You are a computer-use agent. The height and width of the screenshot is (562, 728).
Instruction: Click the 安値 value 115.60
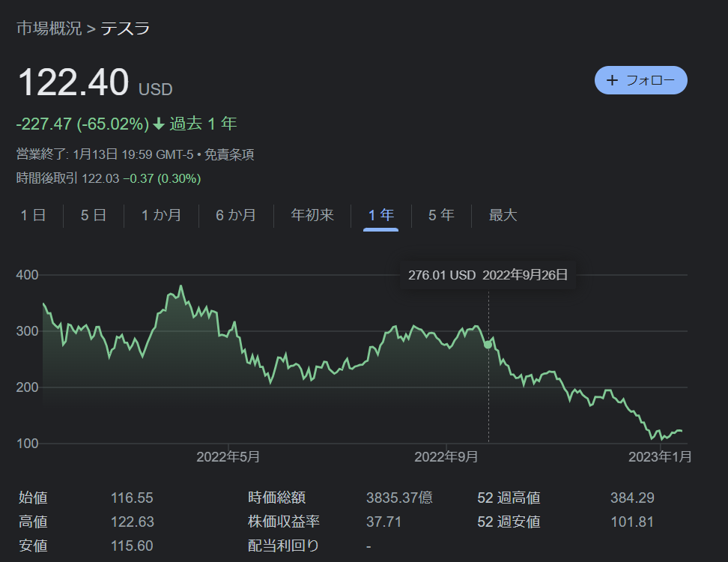click(x=132, y=546)
